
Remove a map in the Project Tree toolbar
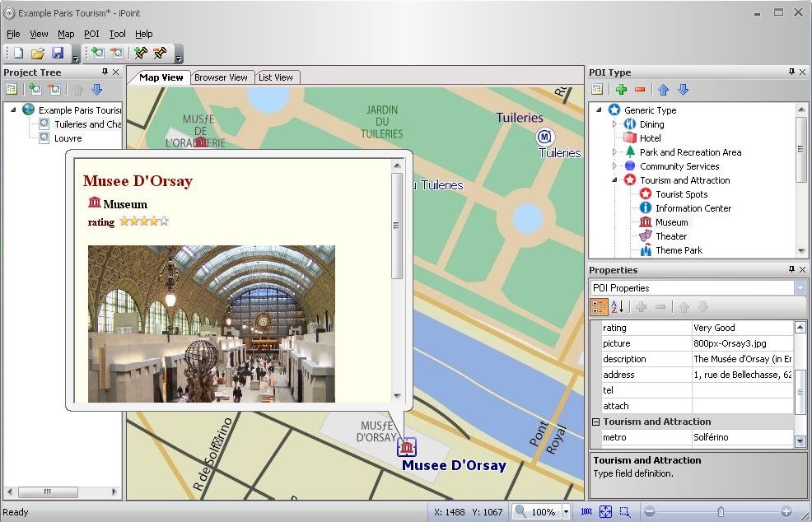coord(54,90)
